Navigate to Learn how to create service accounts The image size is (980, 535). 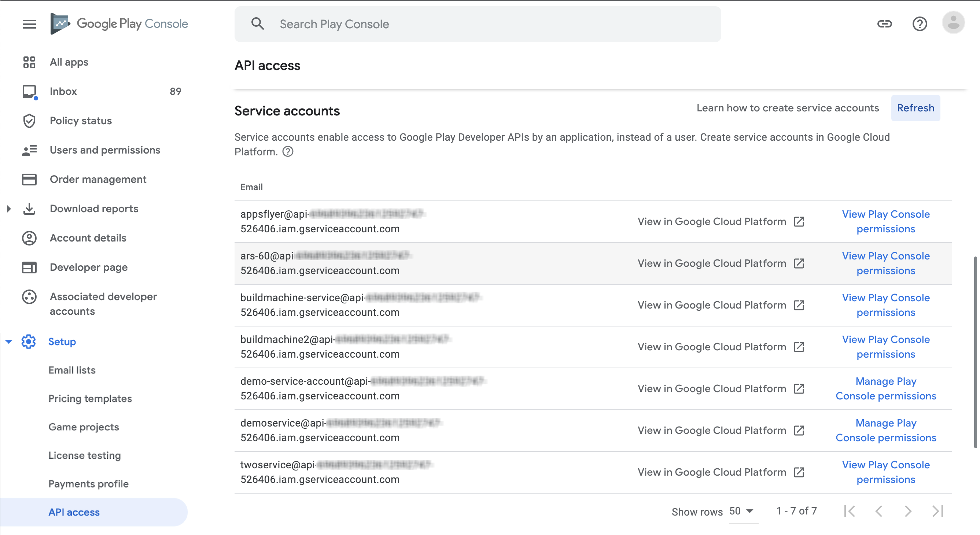[x=788, y=108]
